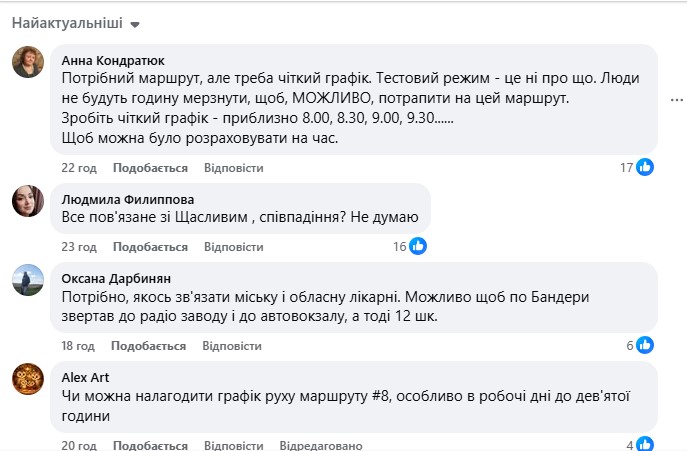Screen dimensions: 687x451
Task: Open Людмила Филиппова's profile picture
Action: point(27,201)
